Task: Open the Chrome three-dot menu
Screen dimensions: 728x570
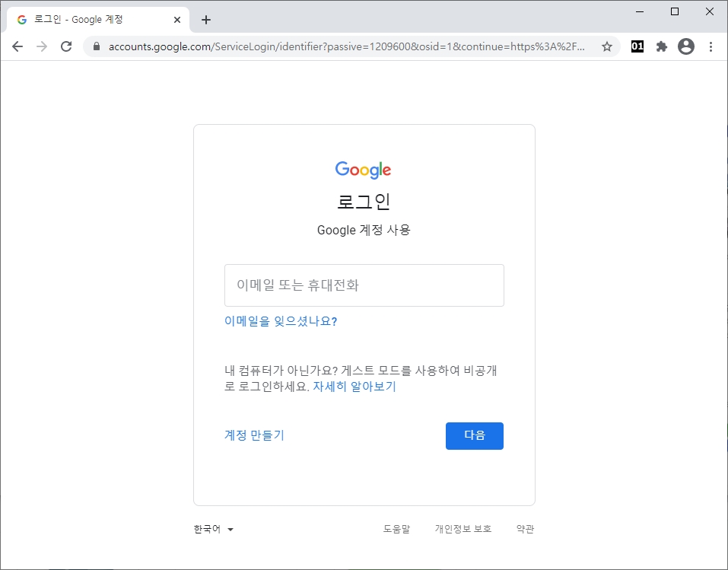Action: (711, 46)
